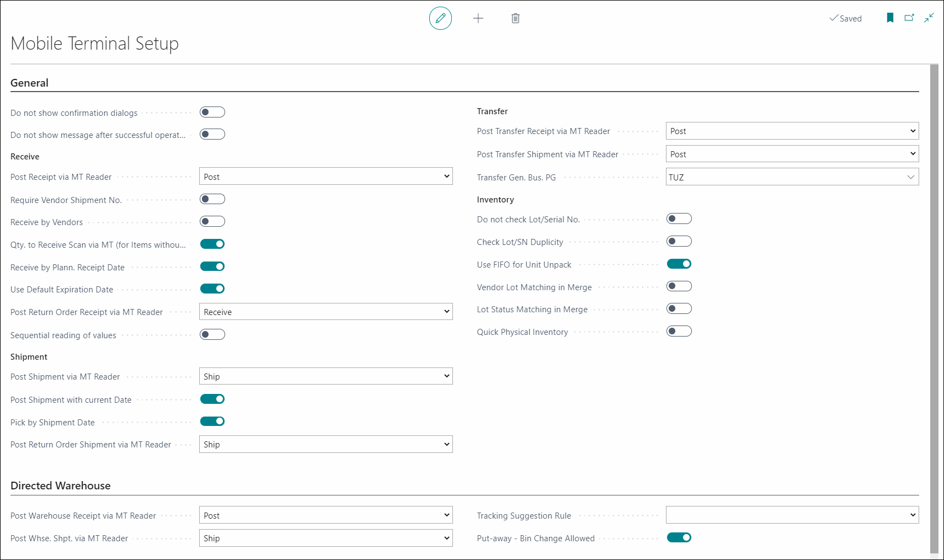Click the Shipment group label
The image size is (944, 560).
[x=29, y=357]
